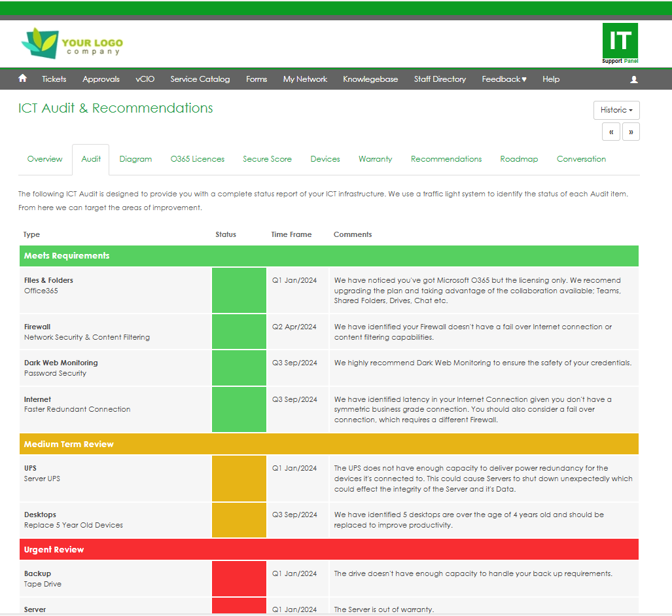The image size is (672, 616).
Task: Click the IT Support Panel logo
Action: [x=620, y=43]
